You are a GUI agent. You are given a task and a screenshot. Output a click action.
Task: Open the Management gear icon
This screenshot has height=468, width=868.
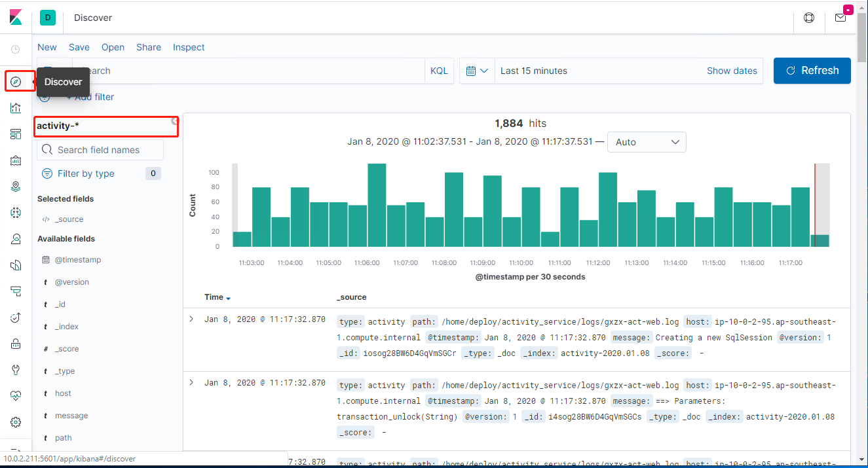(x=16, y=422)
